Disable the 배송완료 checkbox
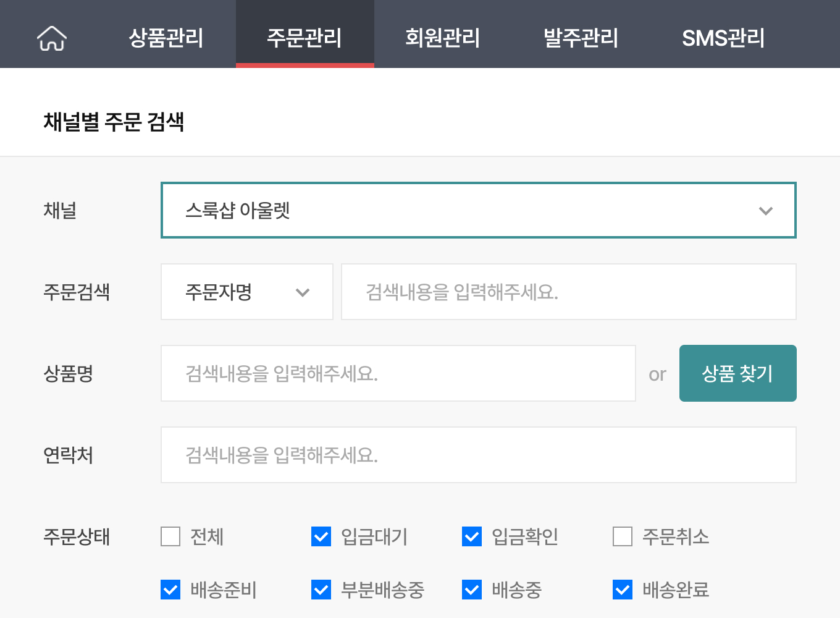840x618 pixels. (622, 590)
